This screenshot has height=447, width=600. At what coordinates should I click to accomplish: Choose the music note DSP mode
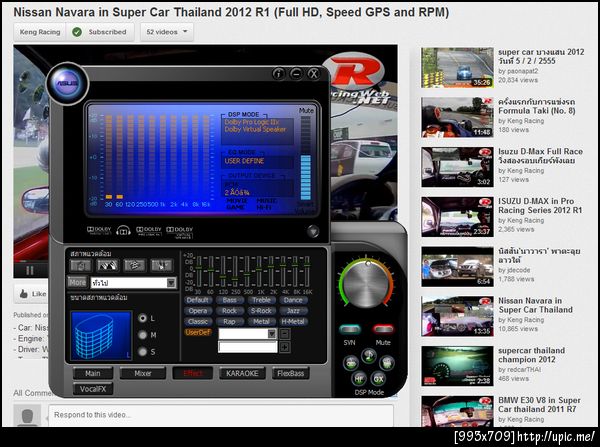tap(368, 356)
